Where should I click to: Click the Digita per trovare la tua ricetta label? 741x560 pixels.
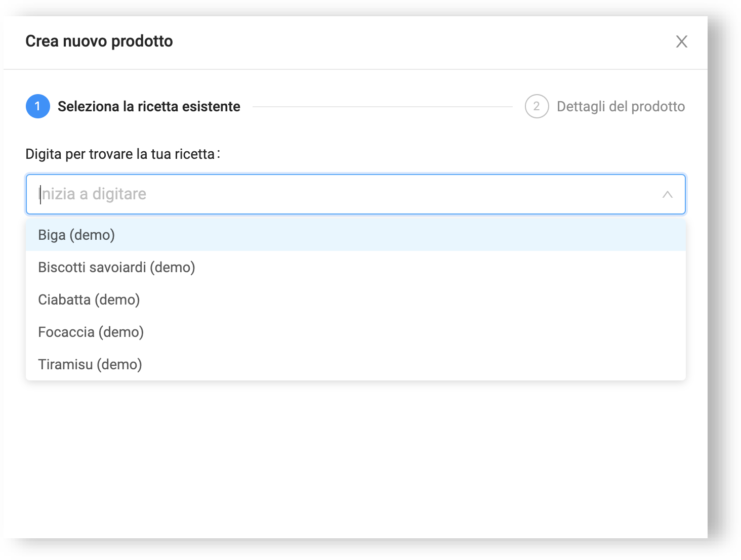click(120, 154)
